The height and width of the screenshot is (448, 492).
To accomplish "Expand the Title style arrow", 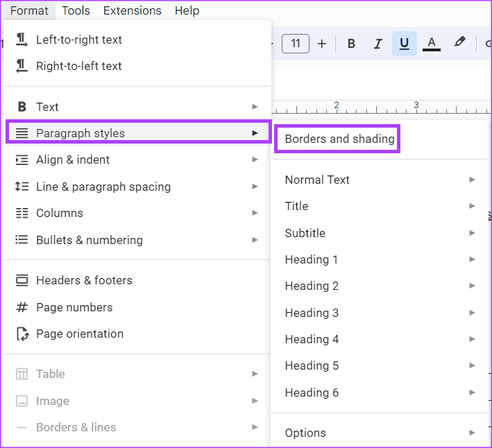I will pos(472,206).
